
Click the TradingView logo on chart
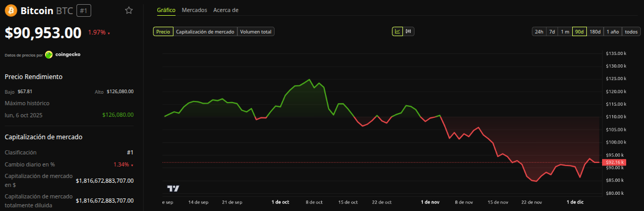[x=173, y=188]
